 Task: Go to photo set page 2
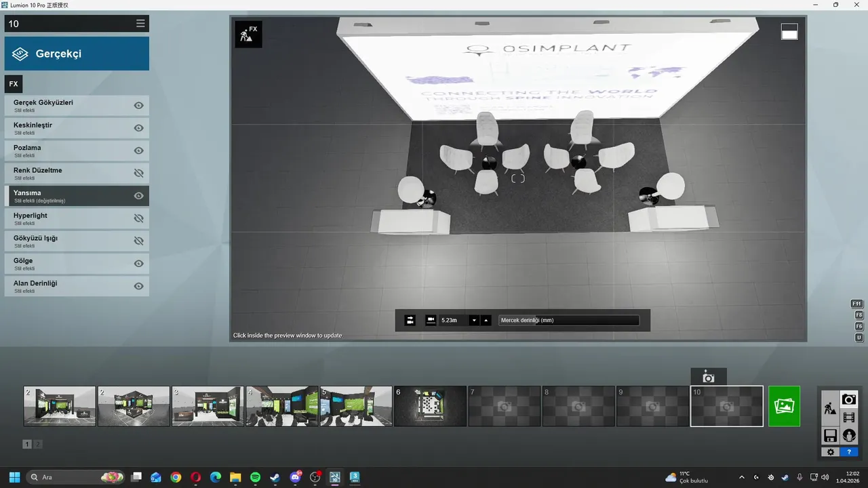tap(38, 444)
